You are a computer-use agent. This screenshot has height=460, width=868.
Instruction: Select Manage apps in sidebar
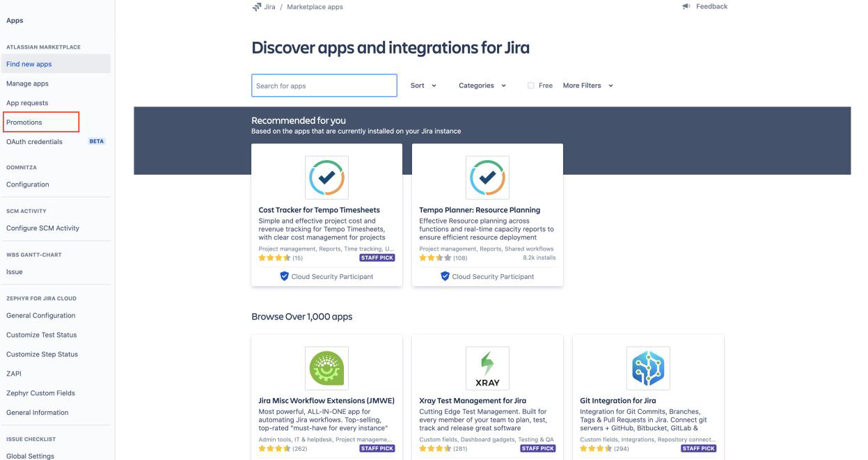tap(27, 84)
